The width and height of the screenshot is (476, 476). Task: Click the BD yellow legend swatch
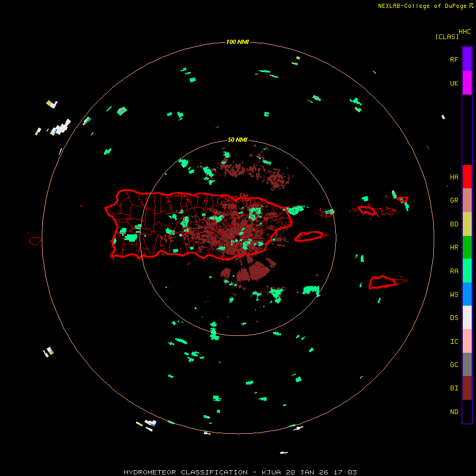tap(467, 224)
